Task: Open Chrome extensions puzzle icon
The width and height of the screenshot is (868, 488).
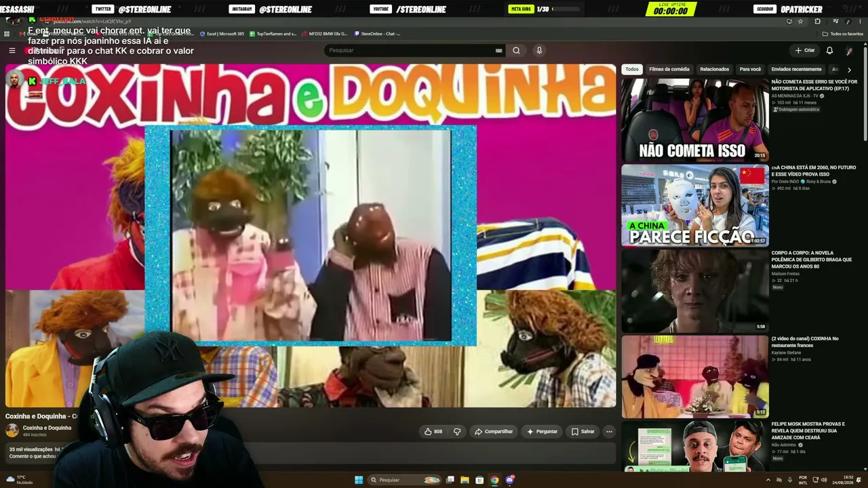Action: pyautogui.click(x=817, y=22)
